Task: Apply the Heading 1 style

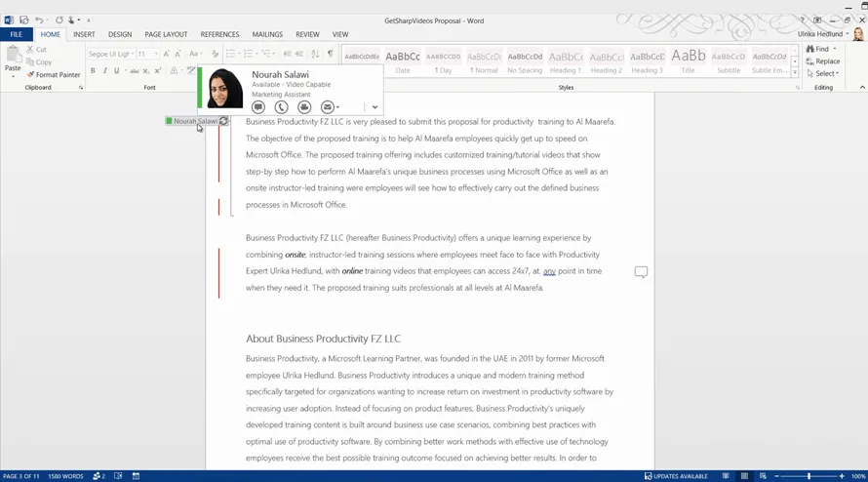Action: coord(566,61)
